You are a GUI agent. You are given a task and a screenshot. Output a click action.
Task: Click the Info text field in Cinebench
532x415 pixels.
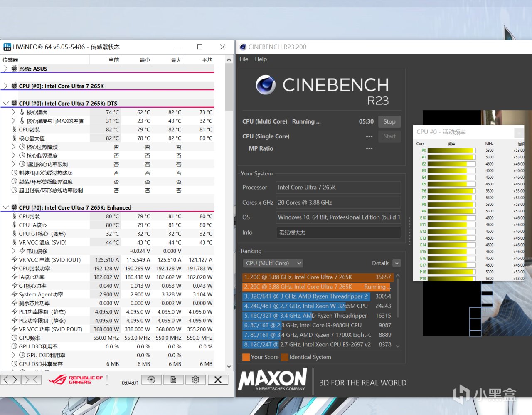(x=339, y=232)
